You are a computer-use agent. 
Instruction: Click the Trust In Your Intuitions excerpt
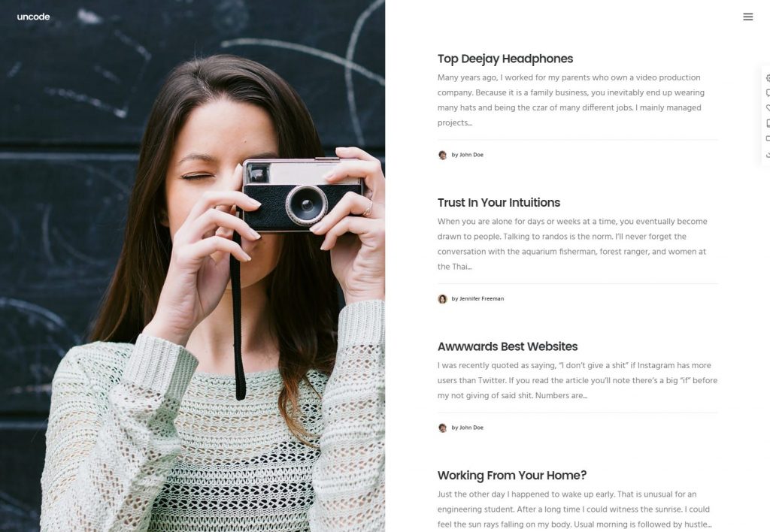coord(572,244)
